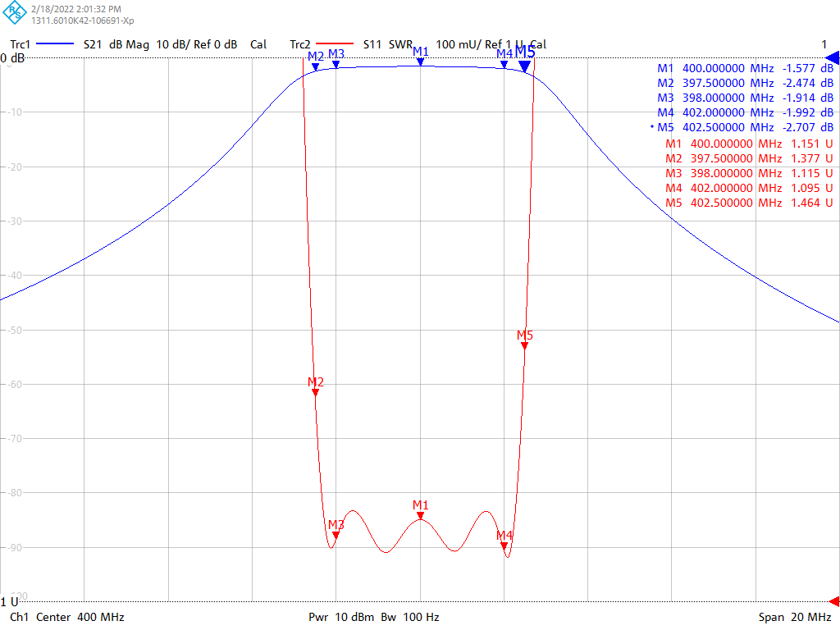
Task: Click the Bw 100 Hz setting
Action: pyautogui.click(x=410, y=617)
